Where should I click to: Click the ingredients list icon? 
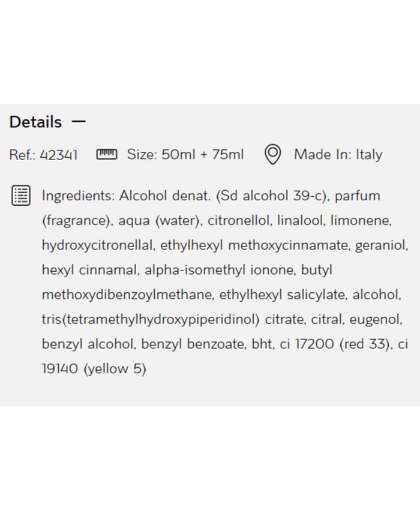click(x=21, y=196)
